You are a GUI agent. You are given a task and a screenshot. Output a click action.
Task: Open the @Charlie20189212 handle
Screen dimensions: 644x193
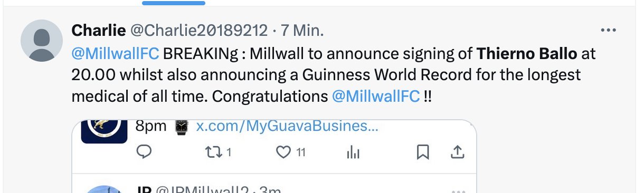[x=199, y=31]
